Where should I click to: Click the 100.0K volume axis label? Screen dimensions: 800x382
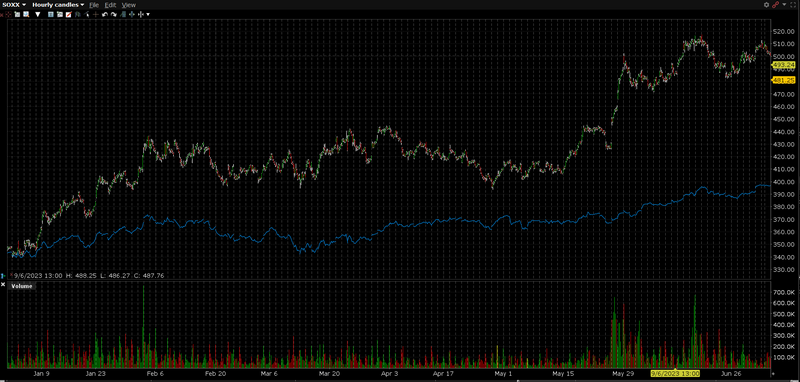[x=784, y=358]
